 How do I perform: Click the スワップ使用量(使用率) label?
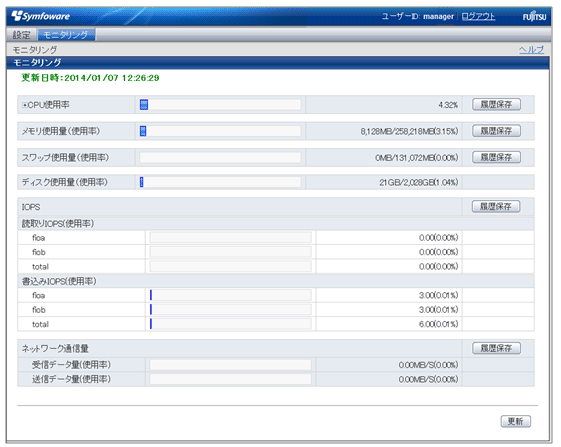click(65, 158)
